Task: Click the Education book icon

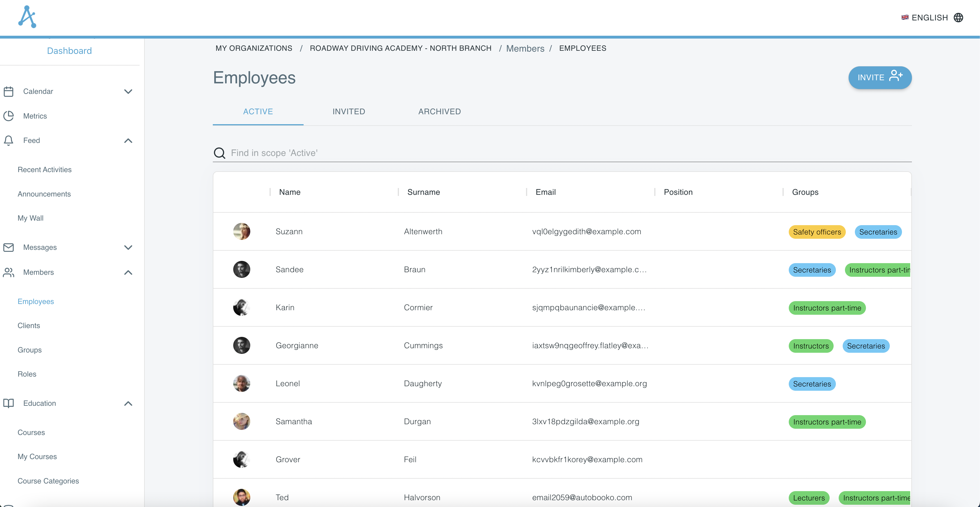Action: [x=9, y=403]
